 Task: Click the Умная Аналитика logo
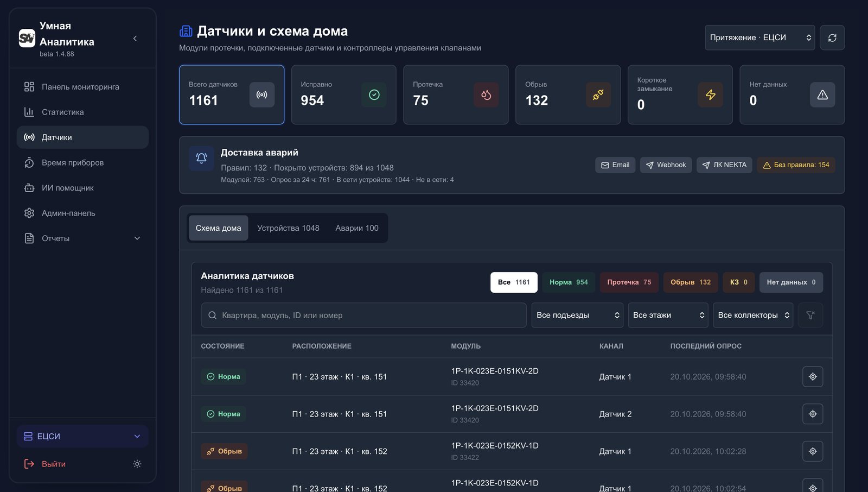[x=27, y=38]
